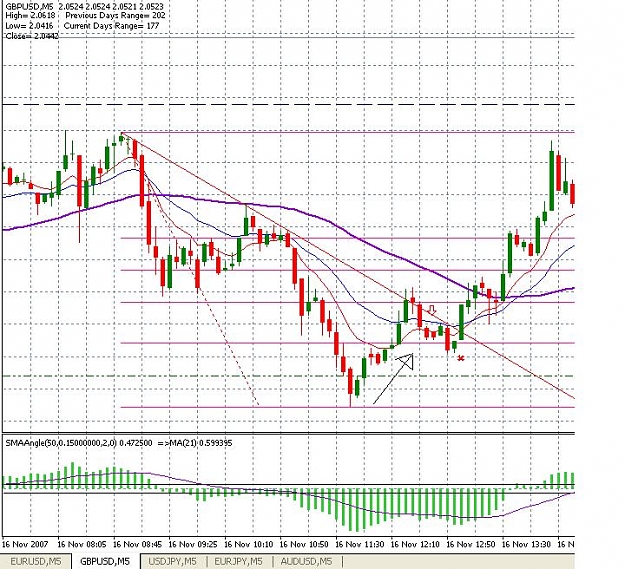Select the green dashed horizontal level line
Screen dimensions: 625x569
coord(289,376)
